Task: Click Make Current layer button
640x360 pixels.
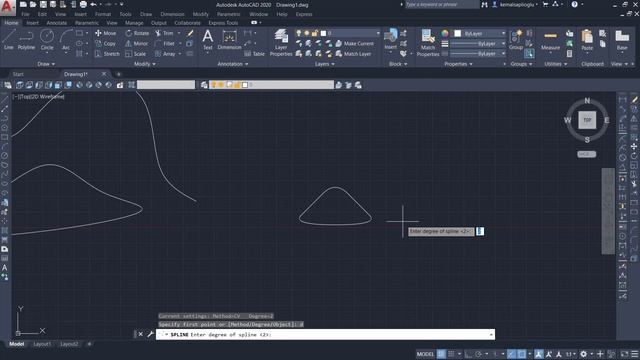Action: point(355,43)
